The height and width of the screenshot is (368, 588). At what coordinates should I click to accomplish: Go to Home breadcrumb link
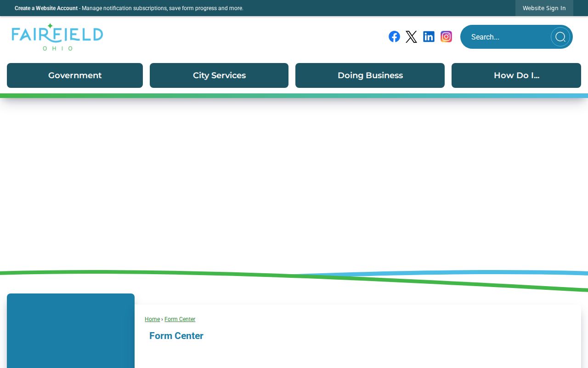point(152,319)
